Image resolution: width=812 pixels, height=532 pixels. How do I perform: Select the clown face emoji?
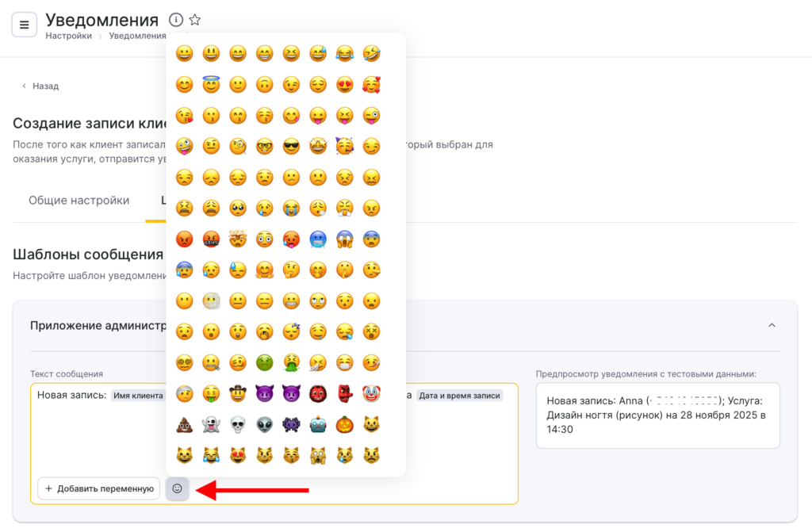pyautogui.click(x=371, y=394)
